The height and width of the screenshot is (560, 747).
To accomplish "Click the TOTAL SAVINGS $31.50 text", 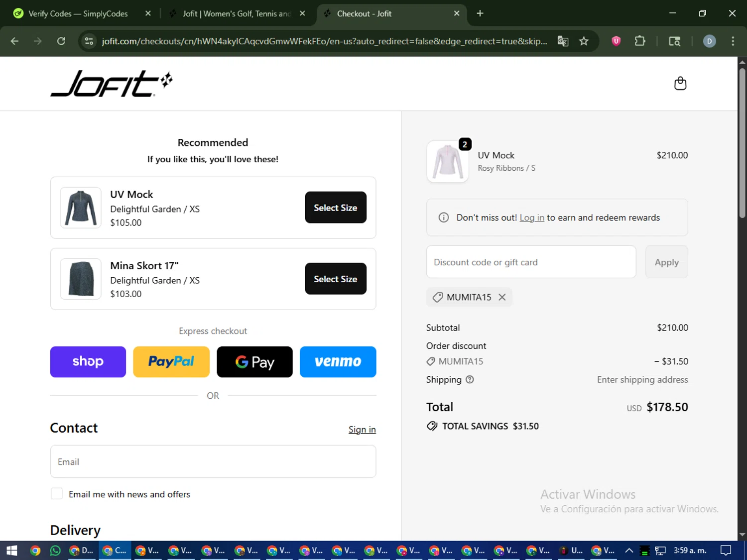I will coord(490,426).
